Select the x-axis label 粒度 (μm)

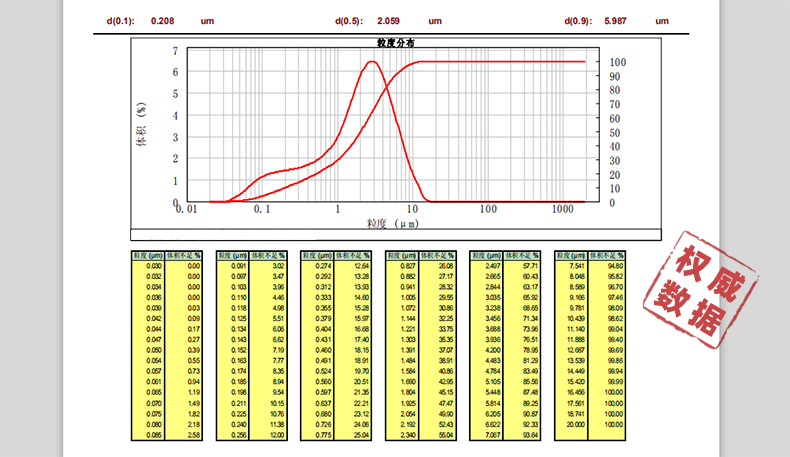tap(392, 224)
